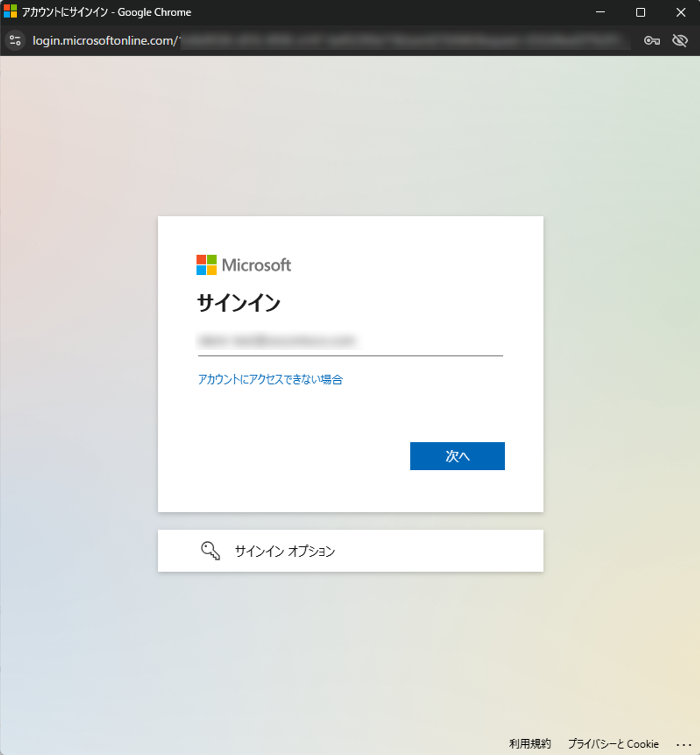Image resolution: width=700 pixels, height=755 pixels.
Task: Maximize the Chrome sign-in window
Action: (x=640, y=12)
